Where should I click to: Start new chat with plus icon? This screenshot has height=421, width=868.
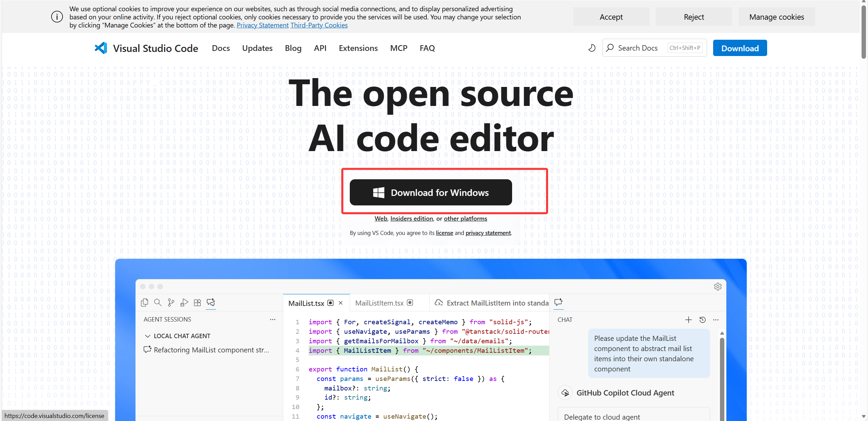click(x=688, y=319)
